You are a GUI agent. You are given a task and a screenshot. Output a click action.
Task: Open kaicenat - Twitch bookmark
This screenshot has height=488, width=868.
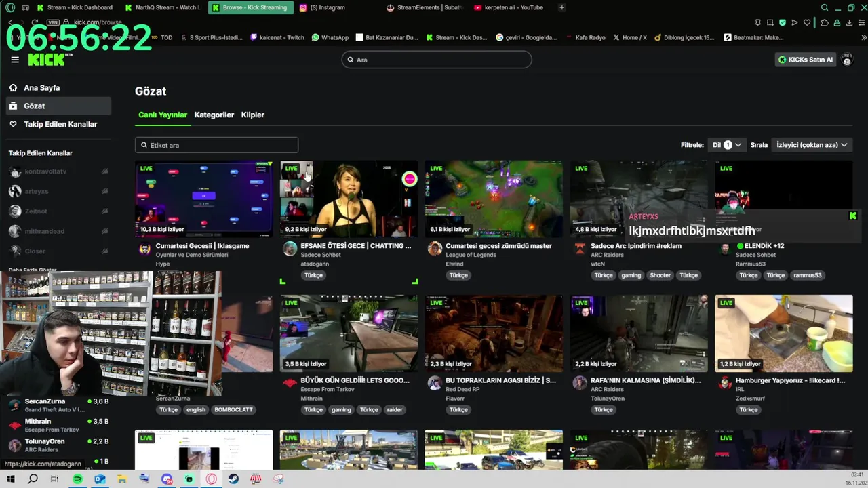pos(277,37)
